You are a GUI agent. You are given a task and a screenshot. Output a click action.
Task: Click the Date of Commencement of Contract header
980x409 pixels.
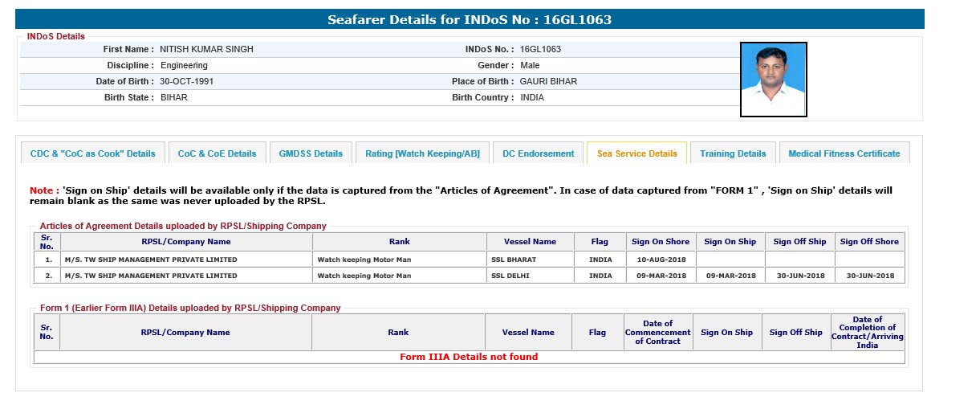(657, 332)
